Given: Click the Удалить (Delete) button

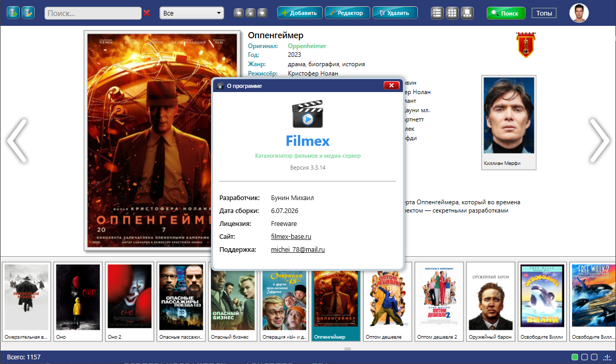Looking at the screenshot, I should pyautogui.click(x=395, y=13).
